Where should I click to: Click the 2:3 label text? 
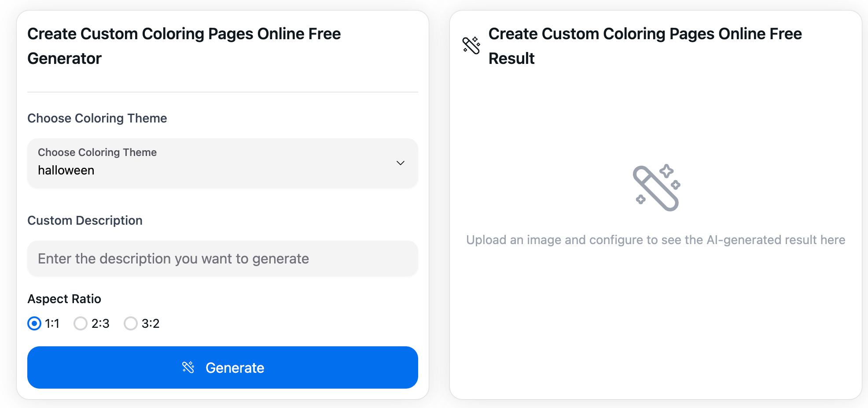coord(100,323)
